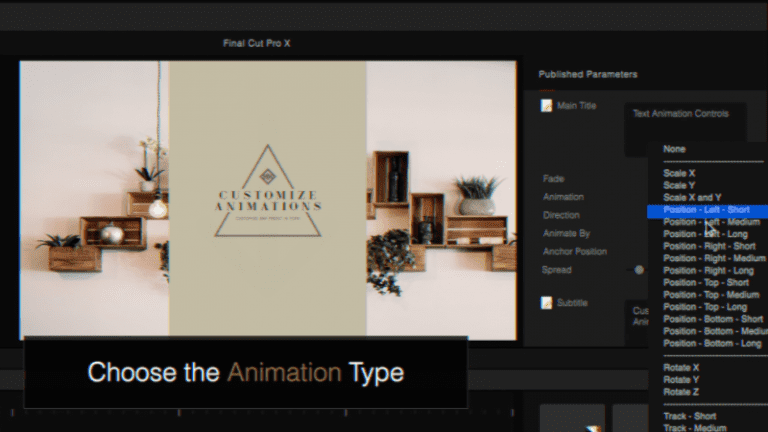Viewport: 768px width, 432px height.
Task: Click the Final Cut Pro X title
Action: tap(257, 43)
